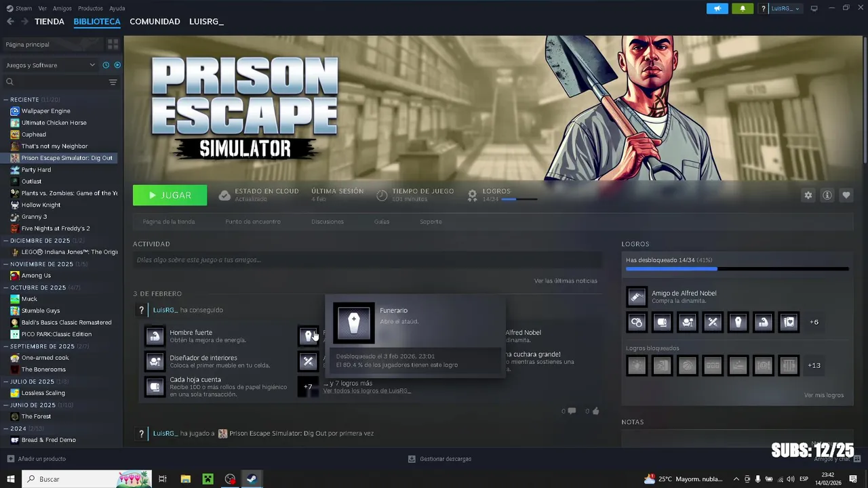
Task: Add game to favorites heart icon
Action: [x=846, y=195]
